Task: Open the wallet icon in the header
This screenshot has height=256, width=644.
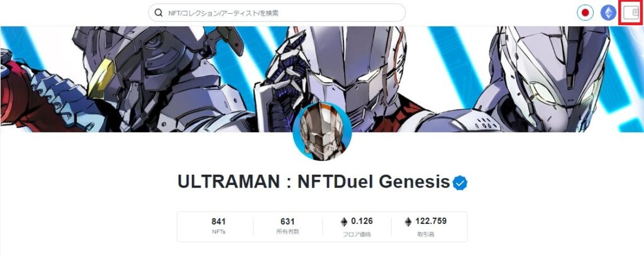Action: (x=631, y=13)
